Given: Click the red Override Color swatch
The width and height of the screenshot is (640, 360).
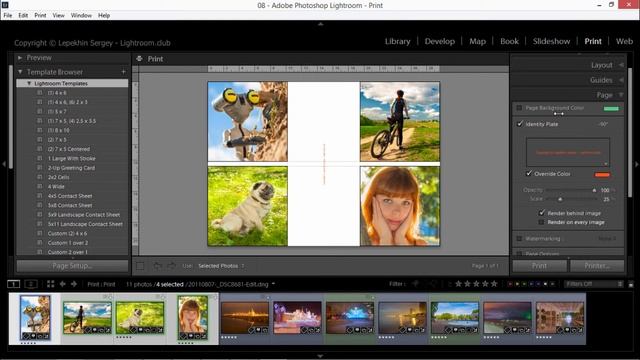Looking at the screenshot, I should tap(602, 174).
